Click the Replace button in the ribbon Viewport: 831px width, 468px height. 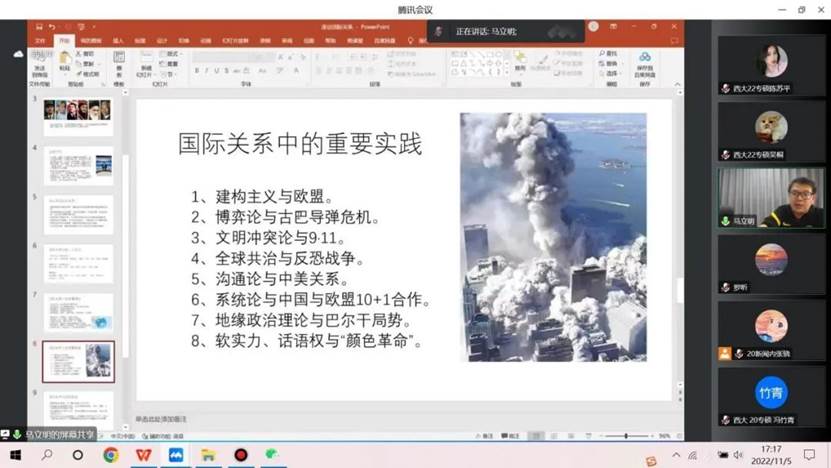(x=611, y=61)
